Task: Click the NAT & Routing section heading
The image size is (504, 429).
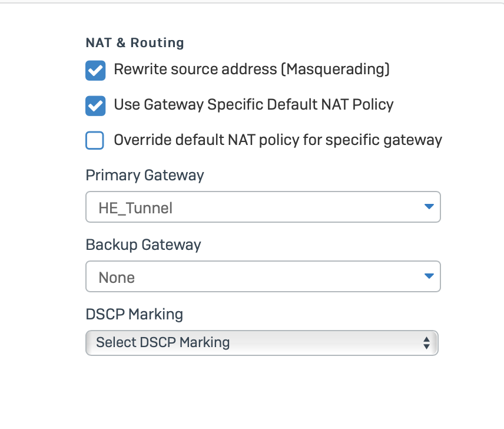Action: 135,43
